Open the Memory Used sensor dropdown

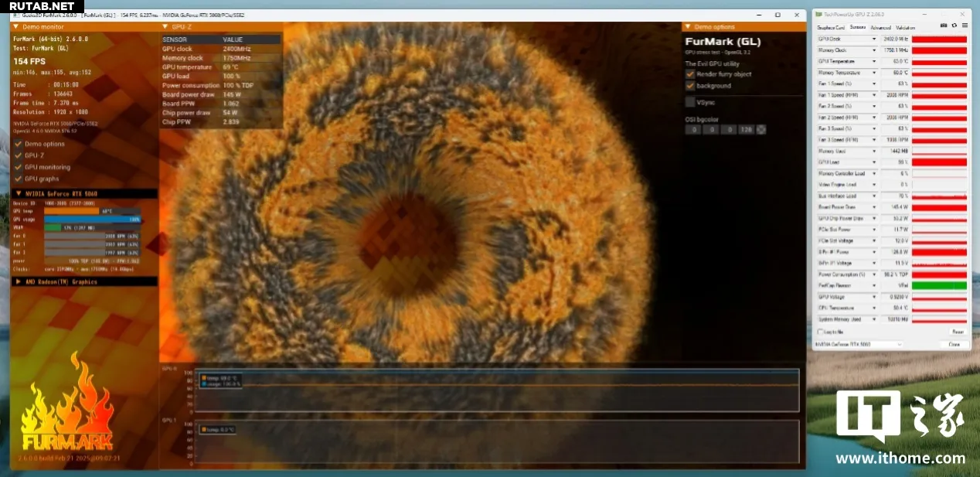pyautogui.click(x=874, y=151)
